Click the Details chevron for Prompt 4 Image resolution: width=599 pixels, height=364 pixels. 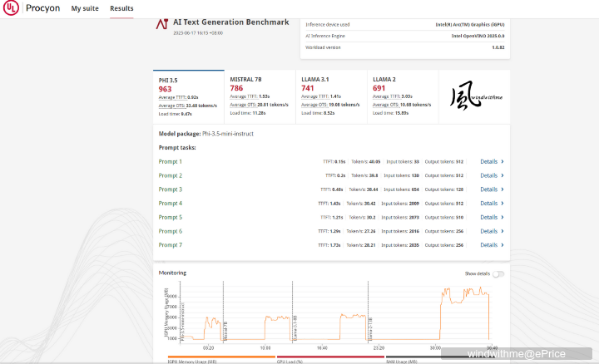(x=502, y=204)
